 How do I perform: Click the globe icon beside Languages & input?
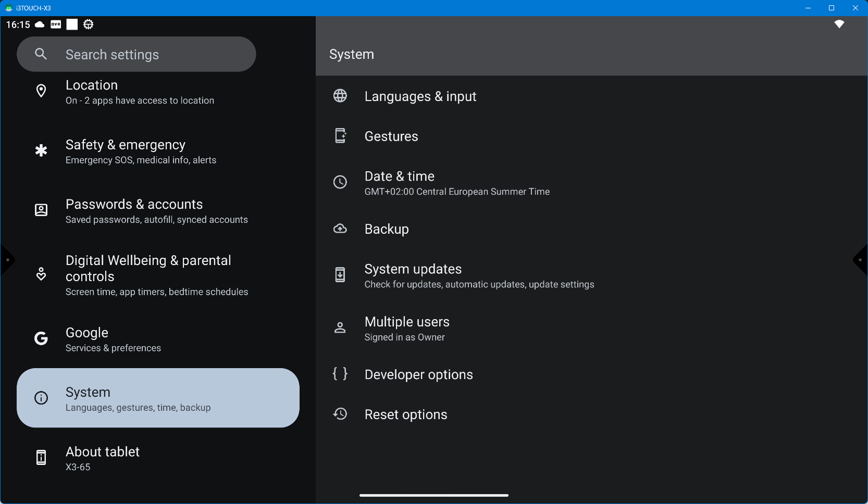[x=340, y=96]
